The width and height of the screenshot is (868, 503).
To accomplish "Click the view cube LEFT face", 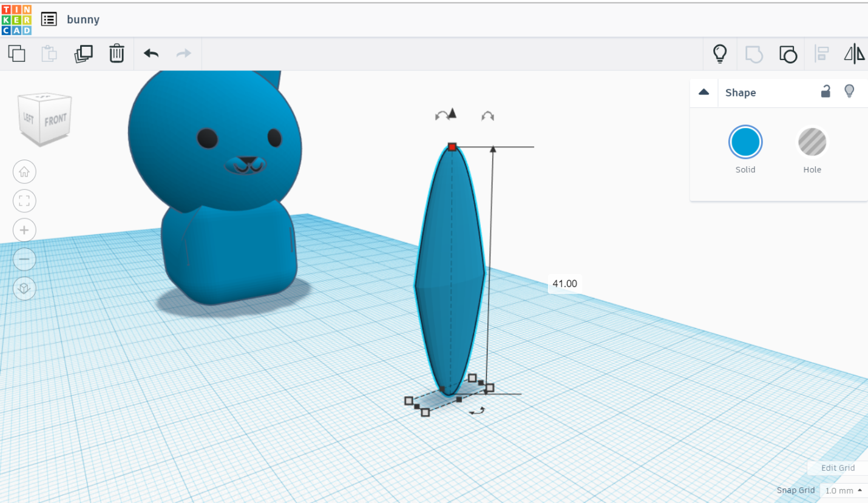I will 29,118.
